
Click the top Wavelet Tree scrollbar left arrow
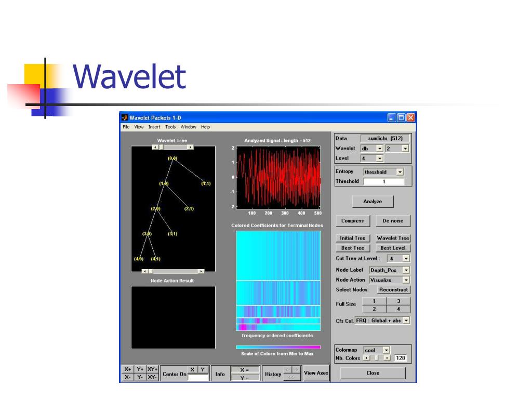(155, 147)
